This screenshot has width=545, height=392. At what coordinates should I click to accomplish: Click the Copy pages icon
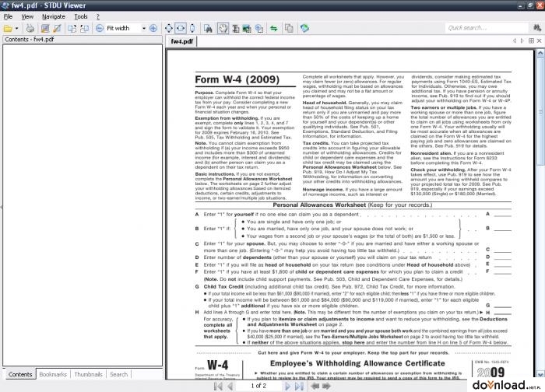[x=289, y=29]
